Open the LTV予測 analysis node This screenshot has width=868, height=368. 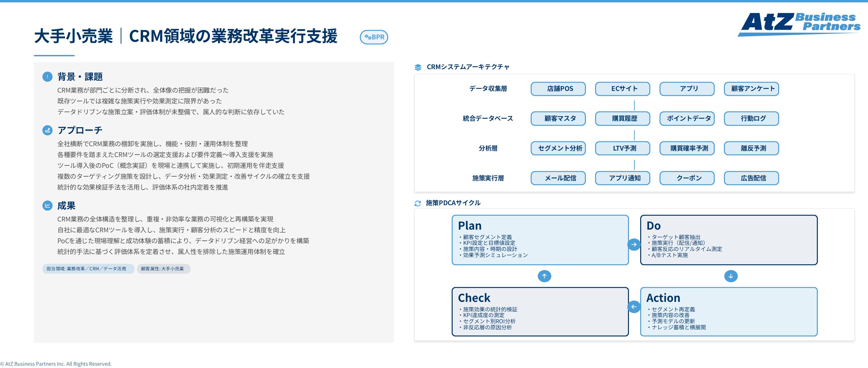(x=622, y=148)
